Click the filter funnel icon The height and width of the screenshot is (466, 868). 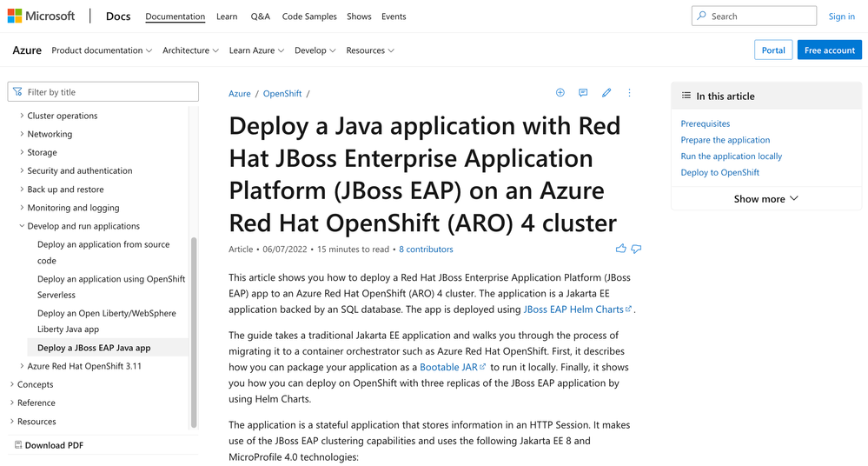tap(17, 91)
